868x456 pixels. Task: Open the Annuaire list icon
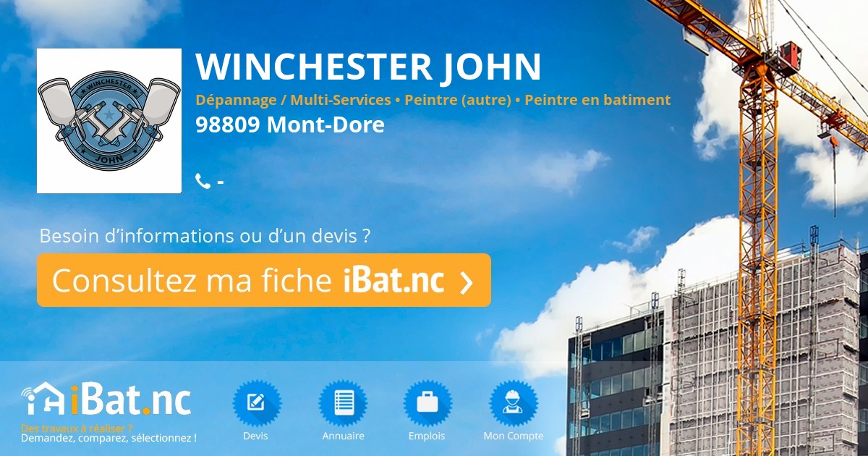tap(343, 403)
